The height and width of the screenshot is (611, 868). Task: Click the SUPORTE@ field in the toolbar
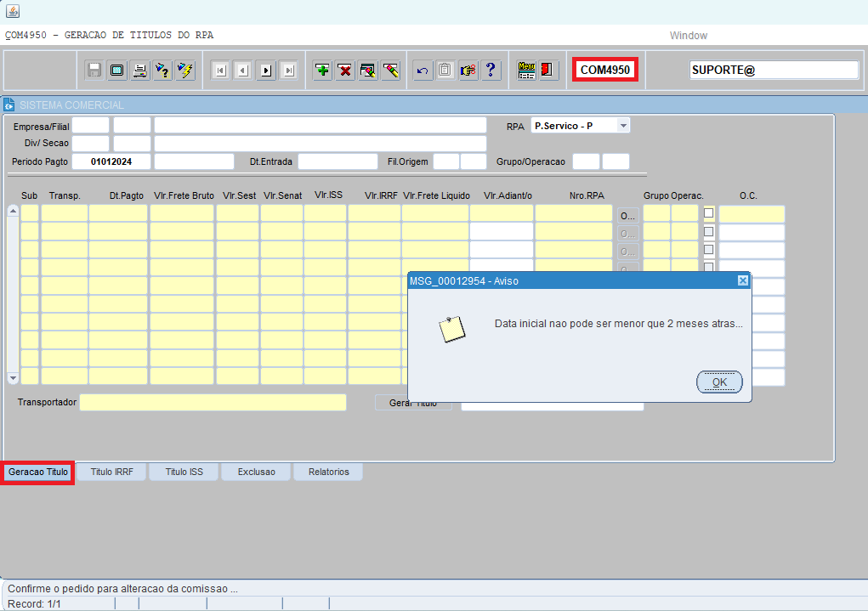774,70
